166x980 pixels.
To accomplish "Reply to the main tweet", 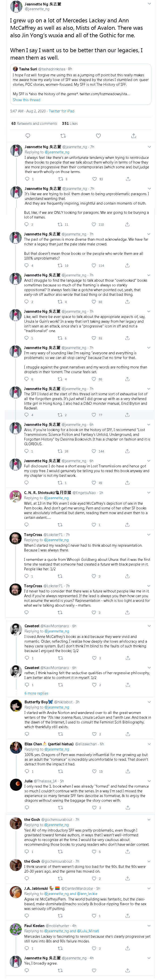I will [x=28, y=136].
